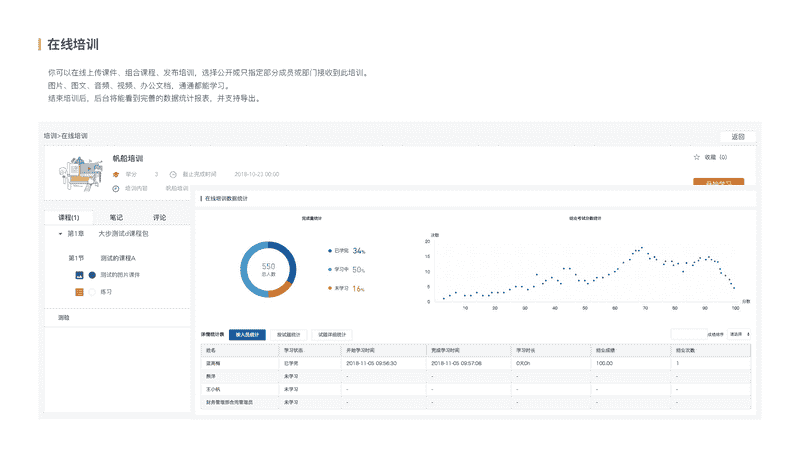Click the 已学完 dark blue legend dot
800x465 pixels.
tap(330, 251)
